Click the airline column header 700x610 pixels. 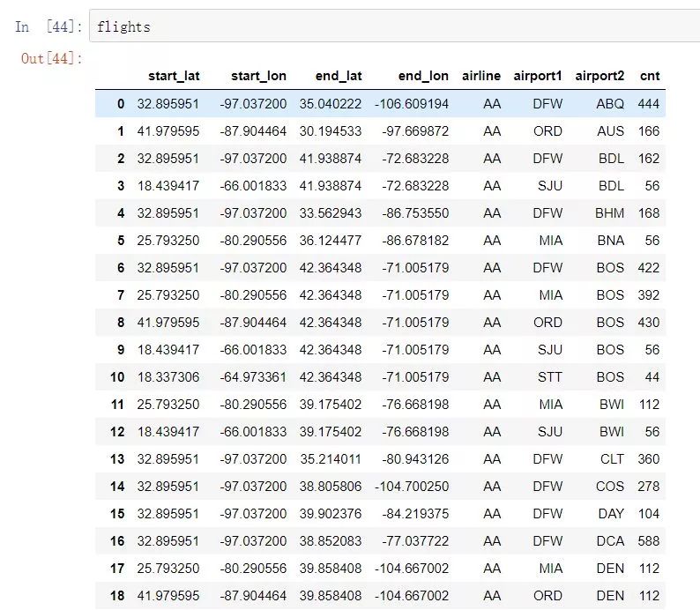coord(481,76)
